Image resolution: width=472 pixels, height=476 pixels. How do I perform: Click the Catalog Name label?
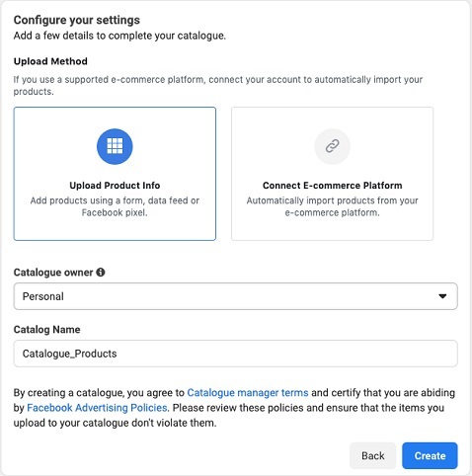click(x=46, y=330)
